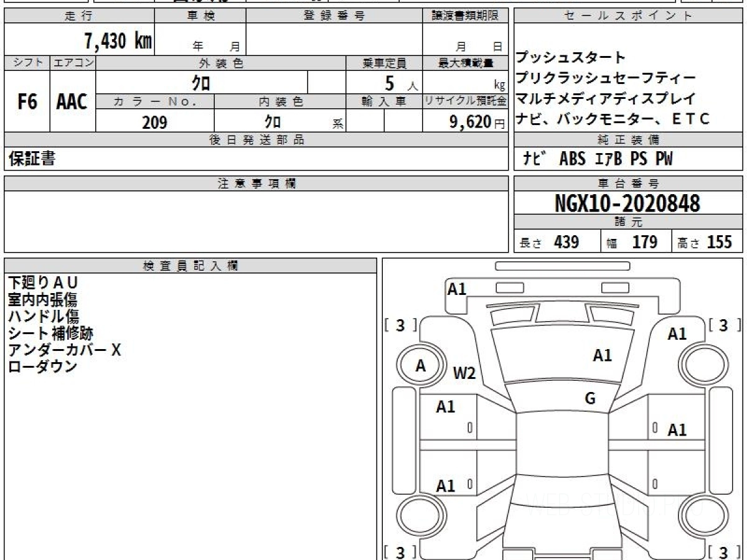Click the プリクラッシュセーフティー line
The height and width of the screenshot is (560, 747).
tap(606, 78)
